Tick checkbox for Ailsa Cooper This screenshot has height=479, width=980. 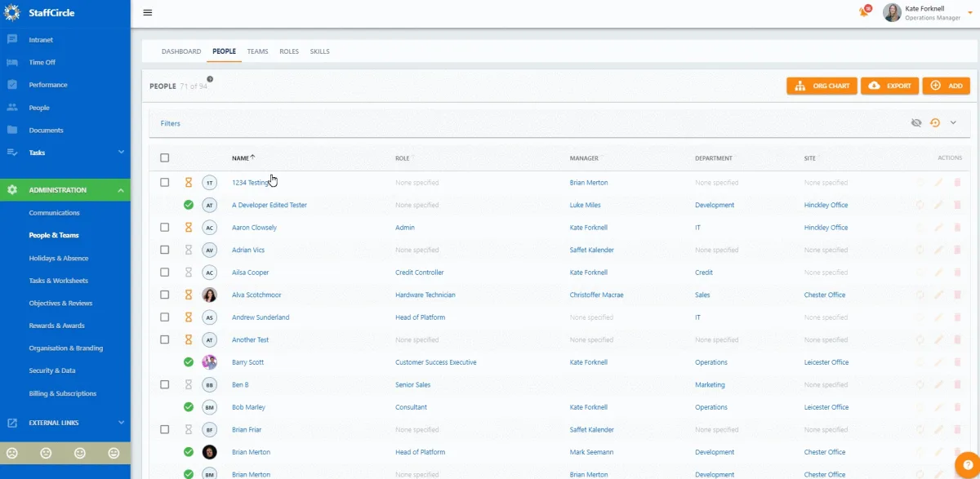165,273
